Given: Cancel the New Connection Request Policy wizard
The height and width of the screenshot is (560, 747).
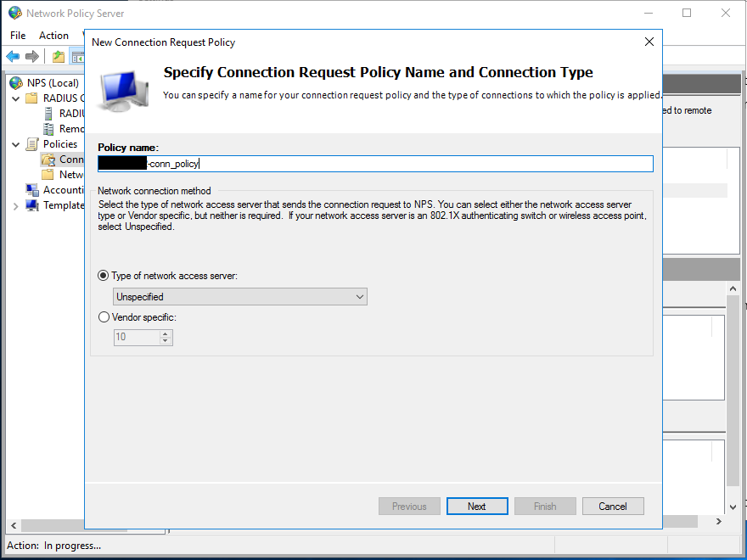Looking at the screenshot, I should (x=613, y=506).
